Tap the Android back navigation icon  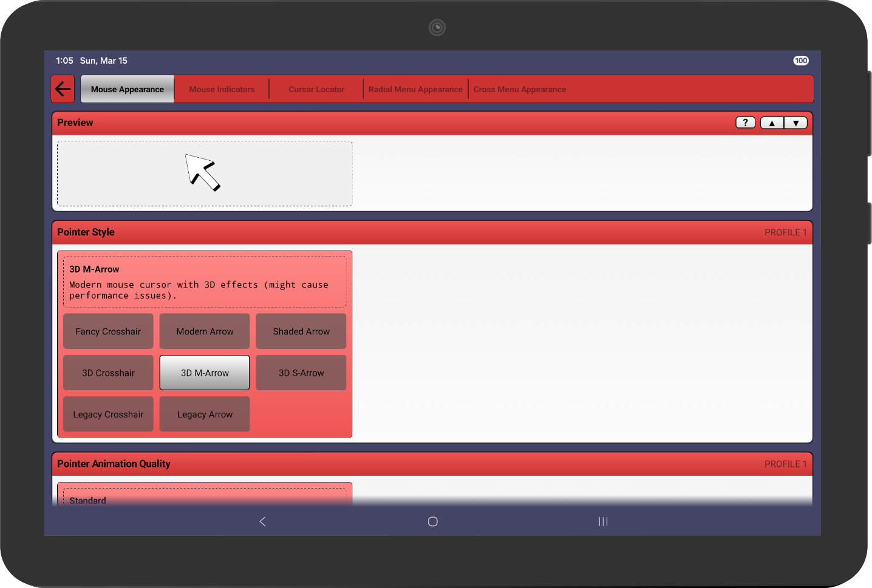pos(262,521)
